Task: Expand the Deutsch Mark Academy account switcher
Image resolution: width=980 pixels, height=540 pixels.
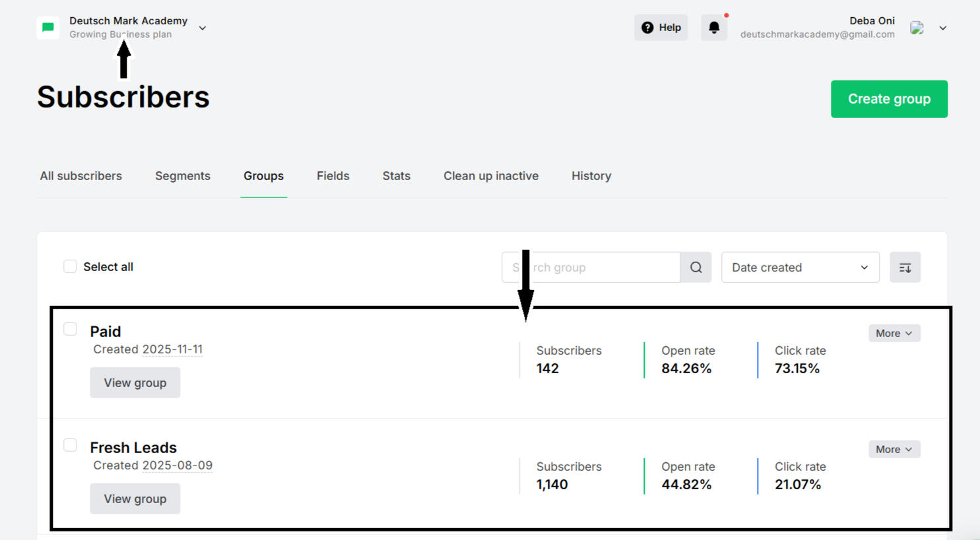Action: pos(203,28)
